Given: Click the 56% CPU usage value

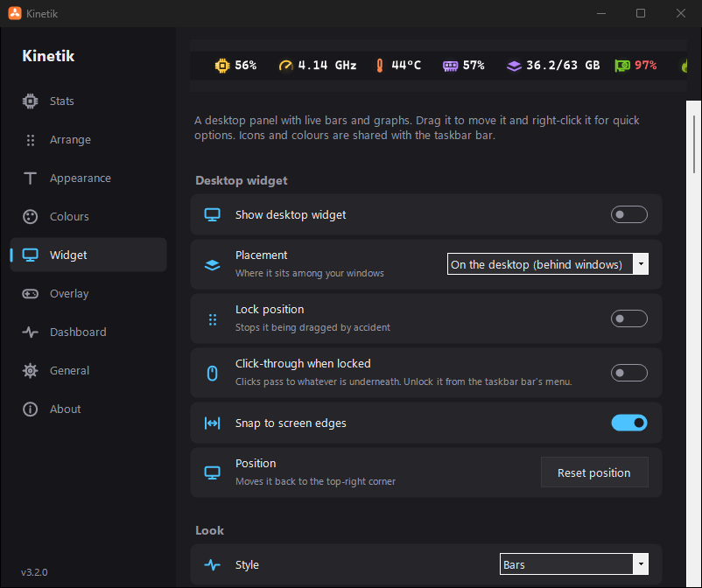Looking at the screenshot, I should coord(246,66).
